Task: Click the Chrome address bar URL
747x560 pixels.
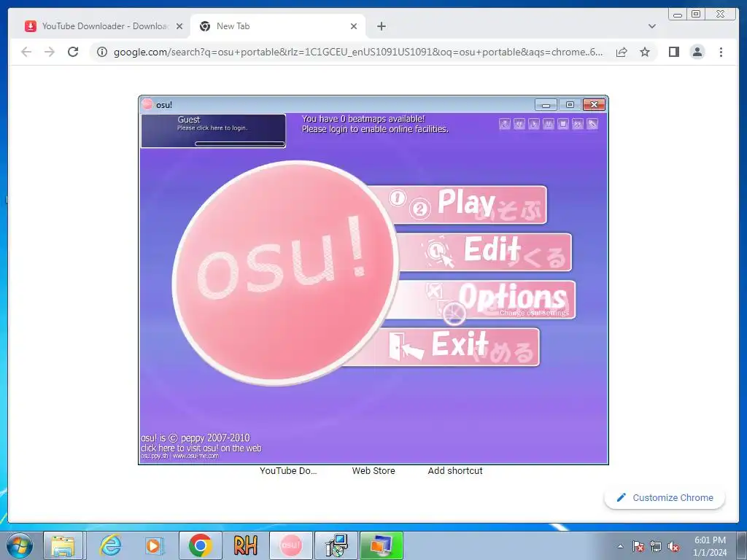Action: click(357, 52)
